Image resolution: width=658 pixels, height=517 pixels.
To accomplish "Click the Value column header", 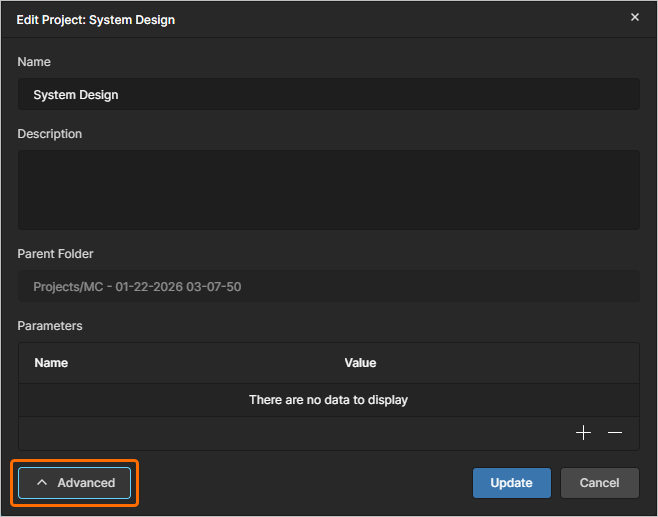I will pos(360,363).
